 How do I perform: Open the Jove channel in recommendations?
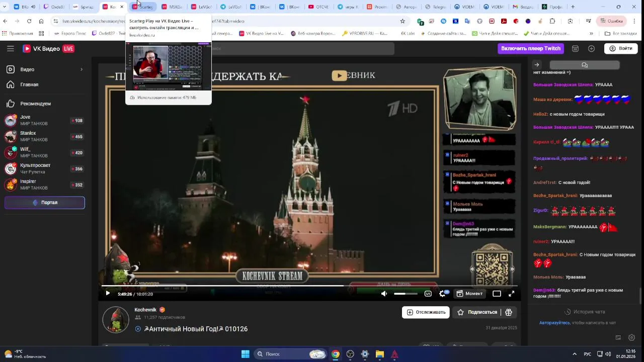click(x=44, y=120)
